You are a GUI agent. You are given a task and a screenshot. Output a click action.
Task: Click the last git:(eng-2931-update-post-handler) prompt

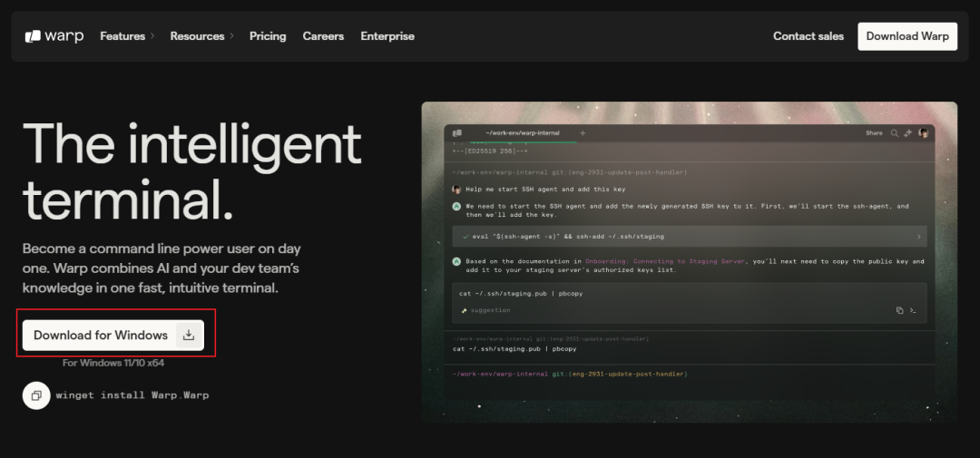(619, 374)
